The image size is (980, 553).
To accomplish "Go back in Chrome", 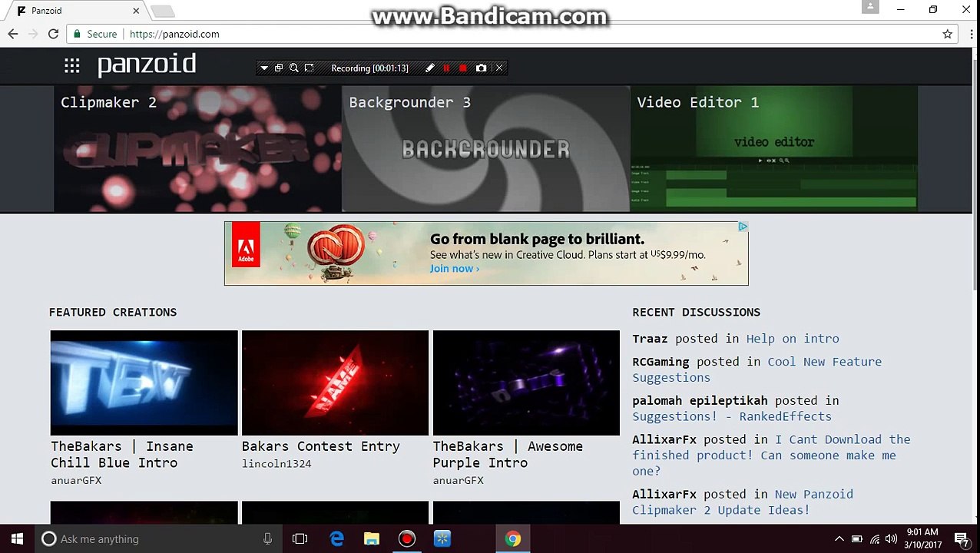I will pos(13,34).
